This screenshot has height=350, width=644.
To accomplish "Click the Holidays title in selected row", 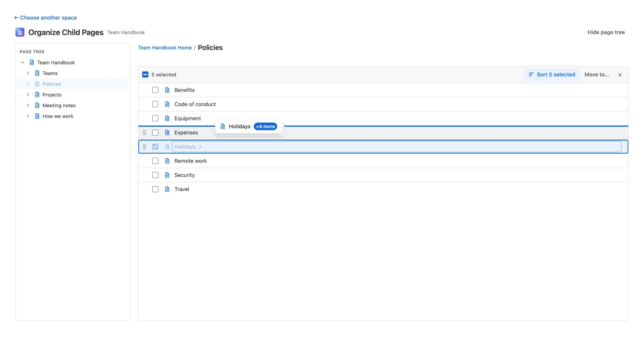I will 185,147.
